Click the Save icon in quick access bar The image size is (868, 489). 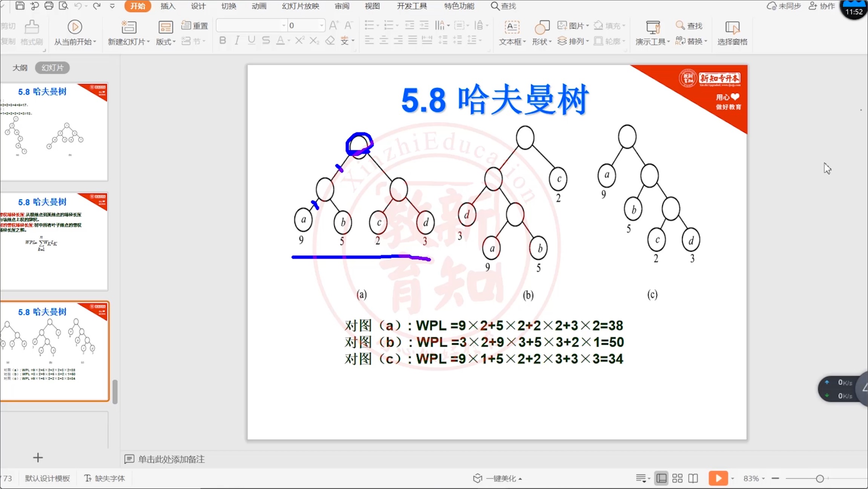pyautogui.click(x=20, y=6)
